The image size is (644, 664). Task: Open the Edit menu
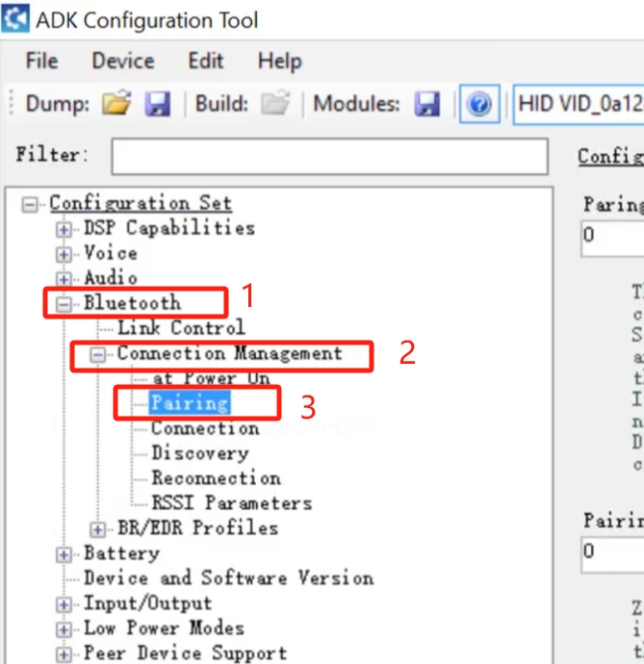[205, 61]
